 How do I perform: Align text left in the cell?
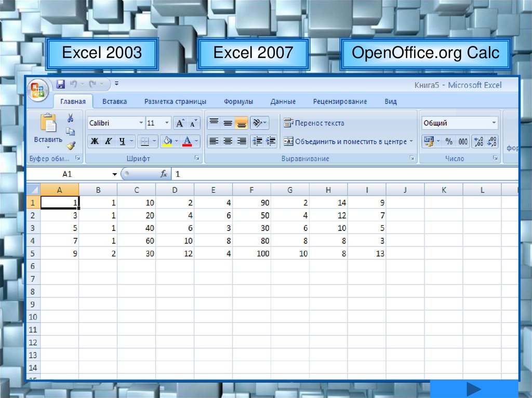pos(214,141)
